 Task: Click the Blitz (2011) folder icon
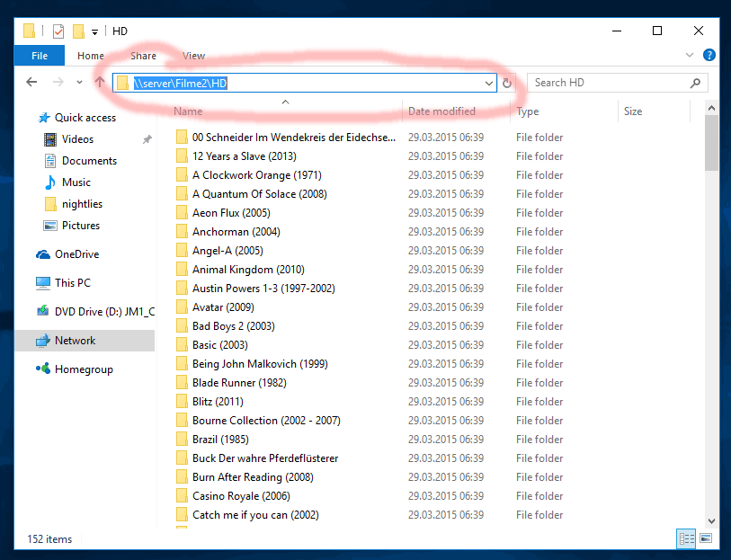[182, 402]
